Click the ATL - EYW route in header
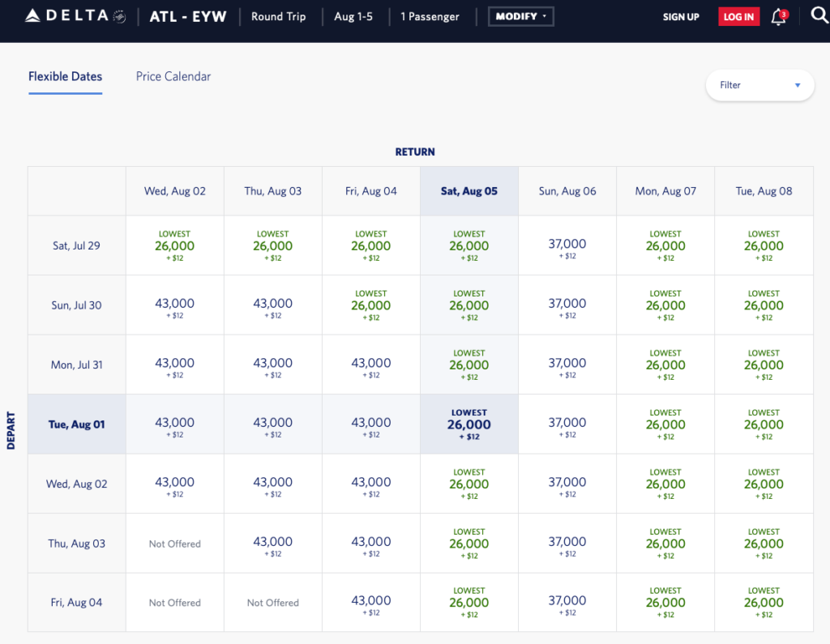This screenshot has height=644, width=830. (189, 16)
